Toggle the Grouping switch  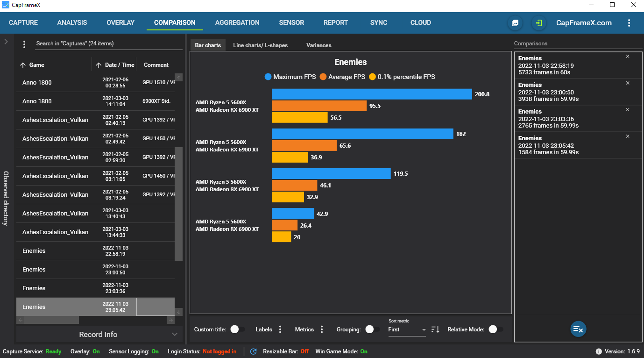(372, 329)
